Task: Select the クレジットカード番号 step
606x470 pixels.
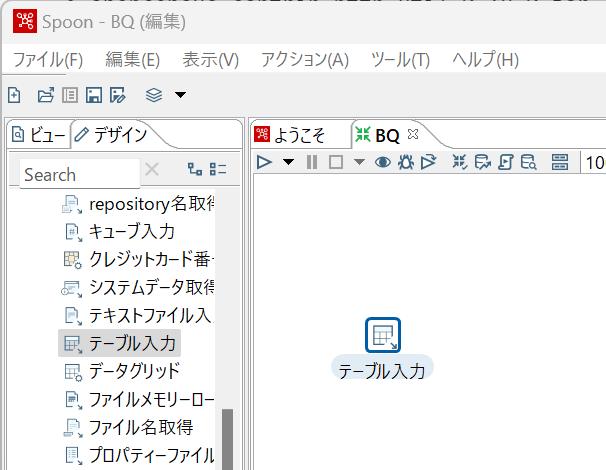Action: click(x=138, y=259)
